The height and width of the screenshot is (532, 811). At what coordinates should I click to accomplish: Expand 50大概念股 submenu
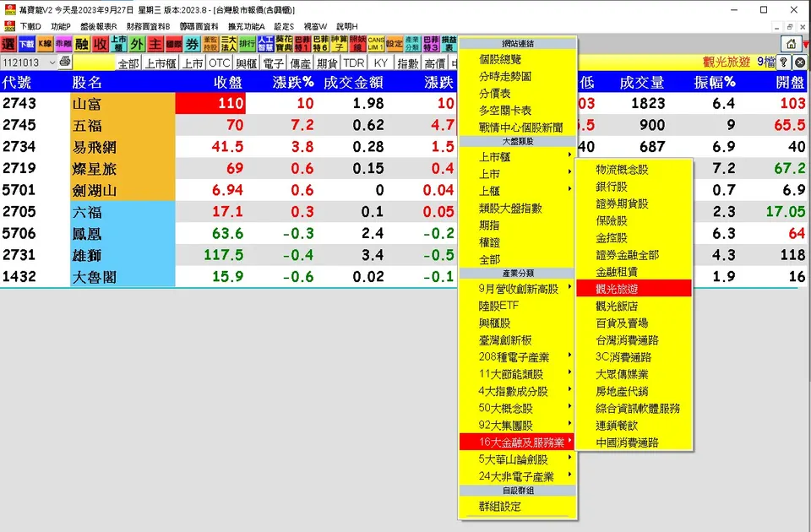click(518, 408)
